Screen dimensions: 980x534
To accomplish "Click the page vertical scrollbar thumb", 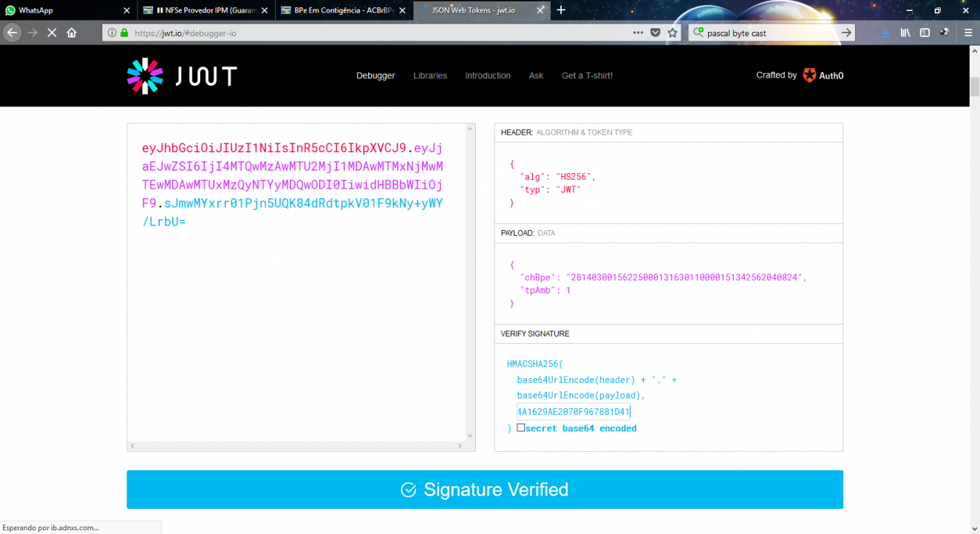I will click(x=974, y=87).
